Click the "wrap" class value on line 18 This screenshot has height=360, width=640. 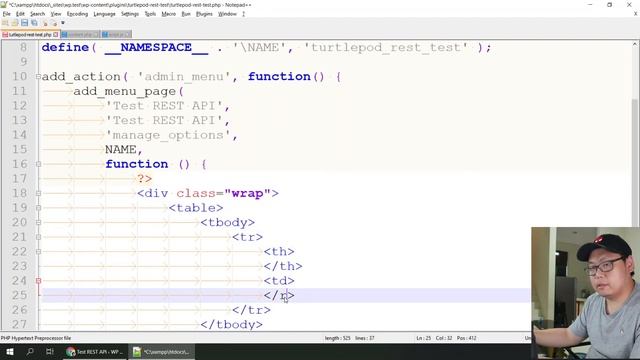point(247,193)
